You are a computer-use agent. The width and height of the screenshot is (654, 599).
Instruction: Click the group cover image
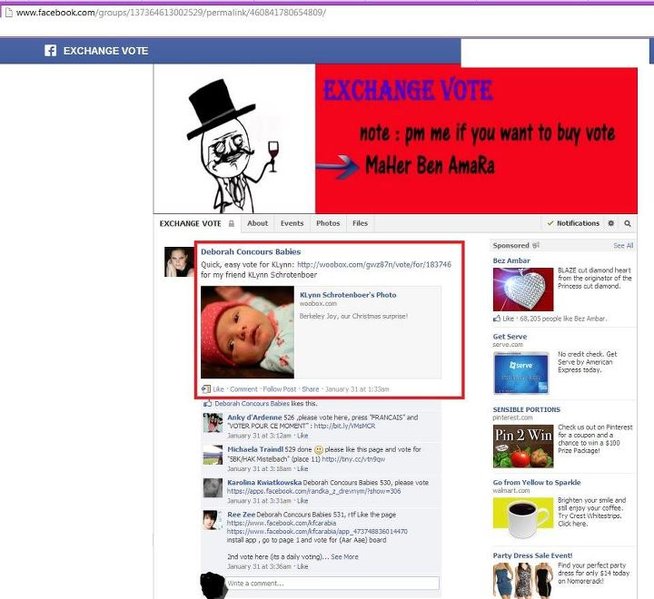[x=395, y=139]
